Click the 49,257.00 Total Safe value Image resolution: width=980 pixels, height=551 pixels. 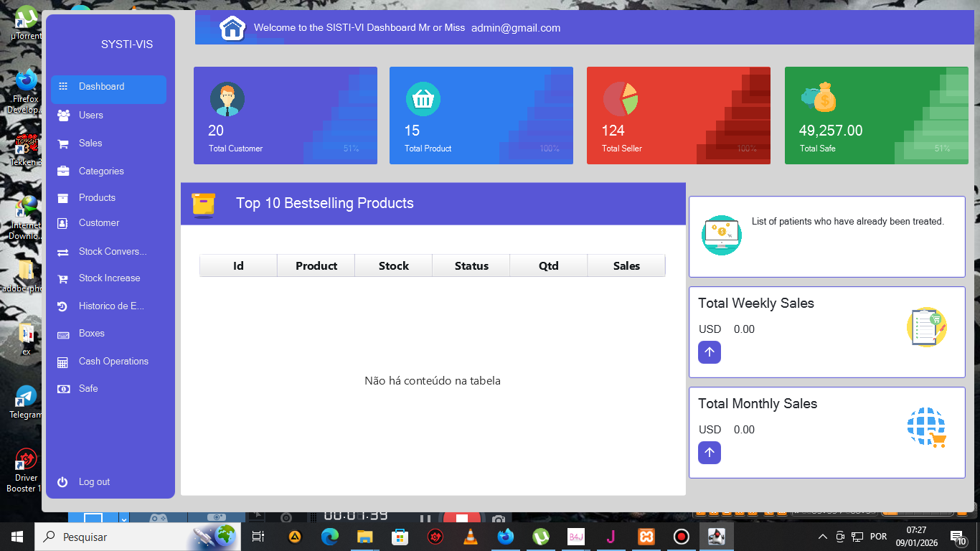(x=831, y=131)
